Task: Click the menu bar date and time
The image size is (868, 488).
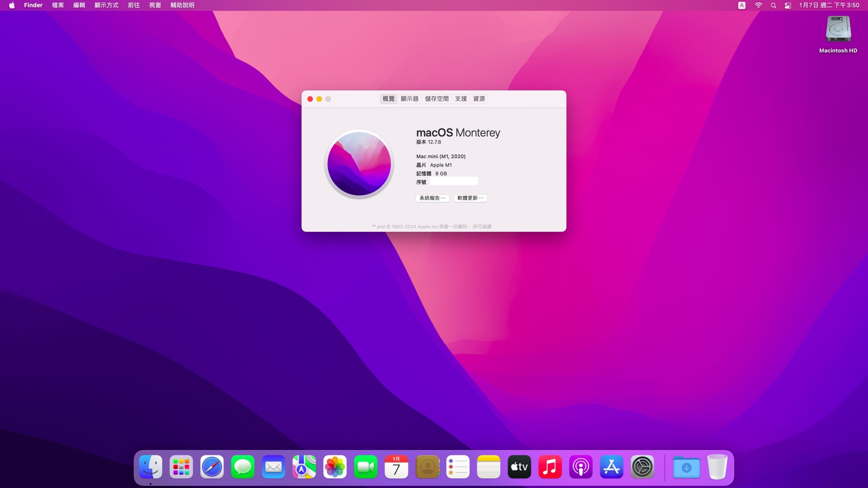Action: pyautogui.click(x=829, y=5)
